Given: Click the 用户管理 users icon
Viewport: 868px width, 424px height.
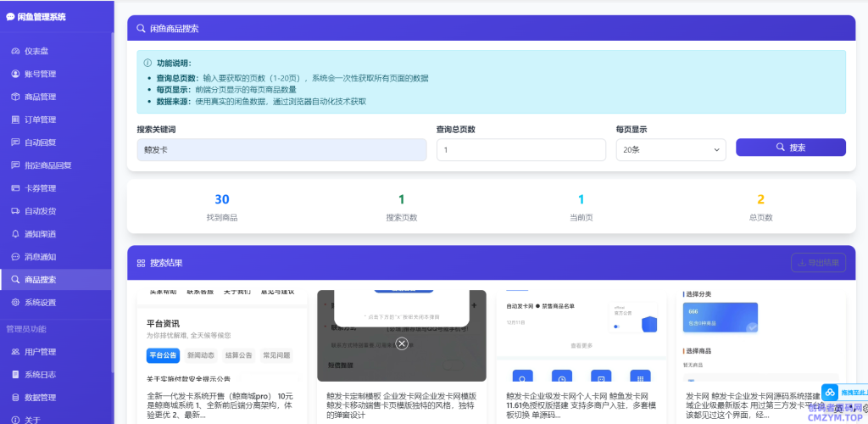Looking at the screenshot, I should [x=15, y=352].
